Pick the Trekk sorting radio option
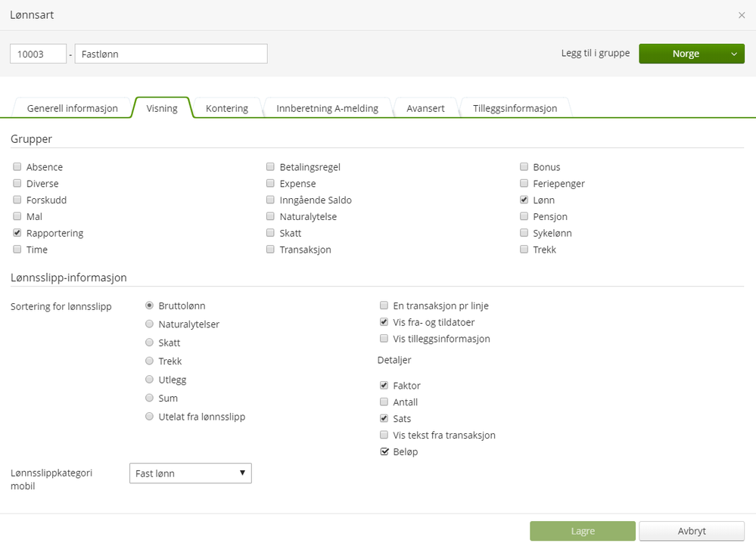756x549 pixels. 150,361
